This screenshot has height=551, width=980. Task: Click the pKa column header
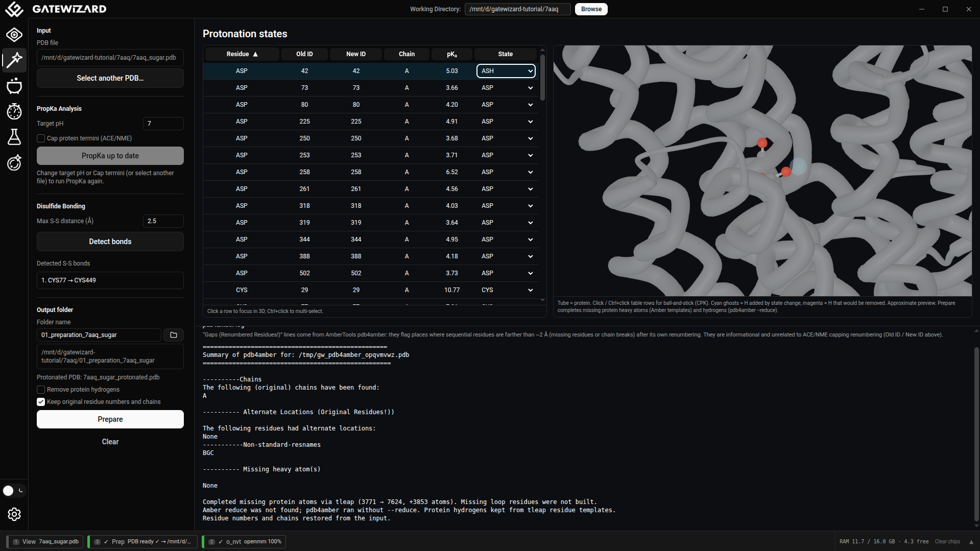pyautogui.click(x=452, y=54)
